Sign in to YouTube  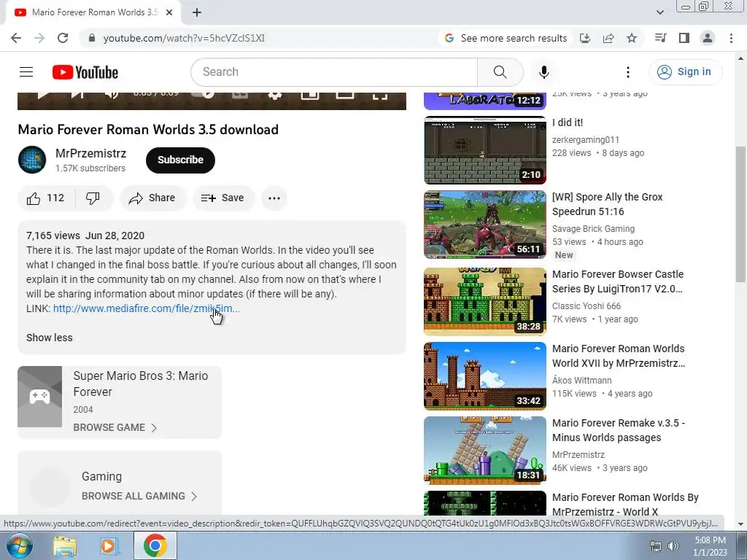pyautogui.click(x=686, y=72)
